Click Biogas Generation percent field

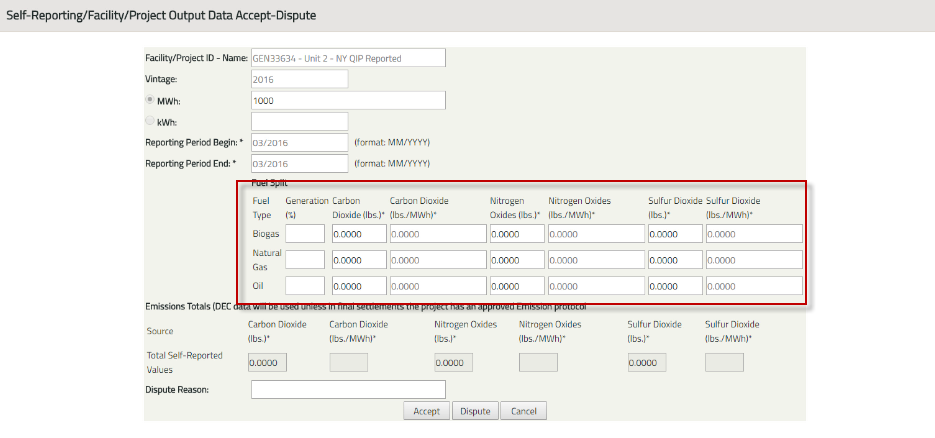305,234
